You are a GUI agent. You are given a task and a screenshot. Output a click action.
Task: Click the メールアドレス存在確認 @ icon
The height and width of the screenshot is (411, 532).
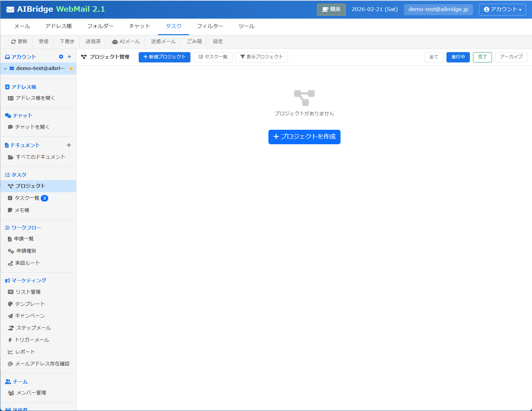11,364
